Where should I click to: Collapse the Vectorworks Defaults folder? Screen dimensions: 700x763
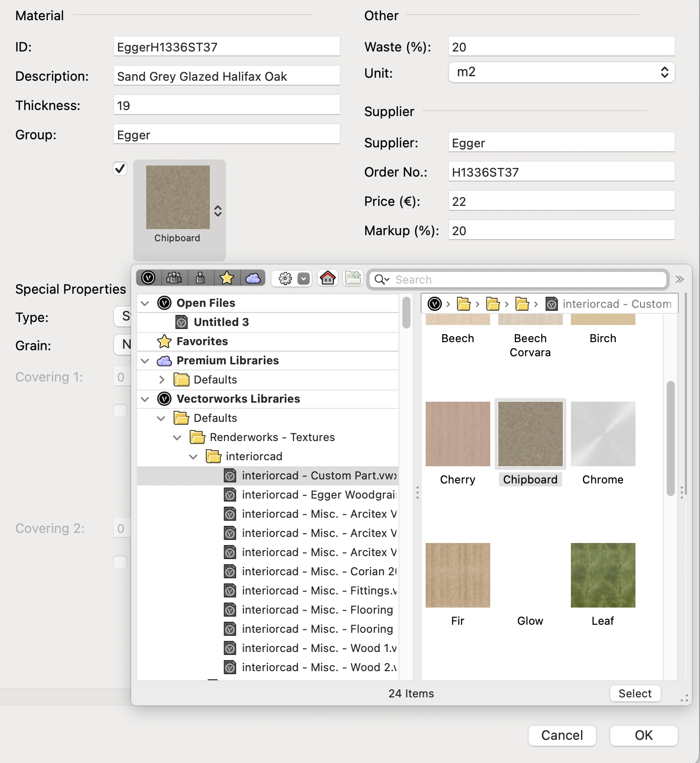[161, 418]
